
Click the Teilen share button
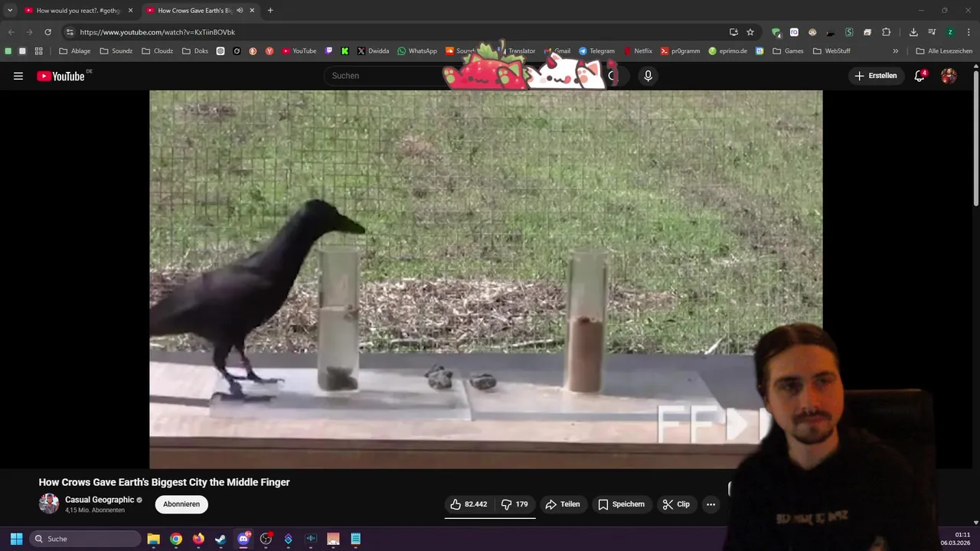tap(563, 504)
